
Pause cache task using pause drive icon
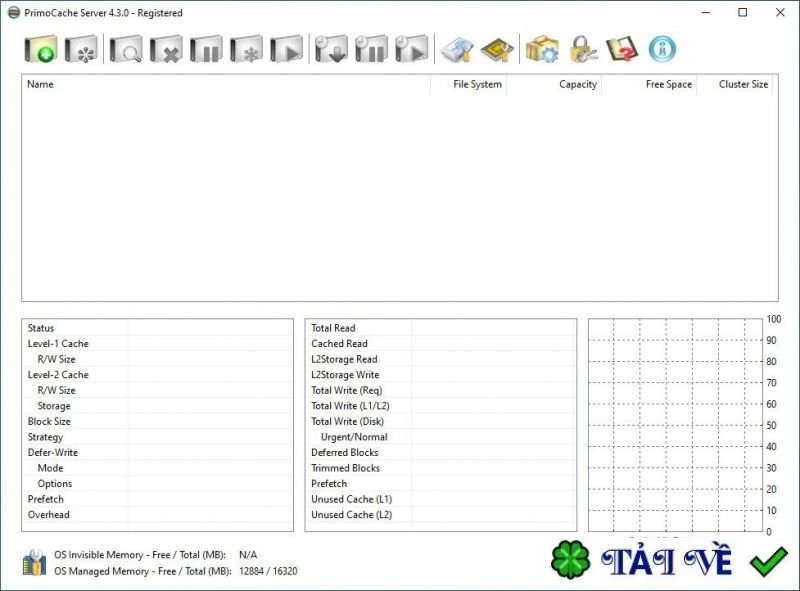point(206,49)
